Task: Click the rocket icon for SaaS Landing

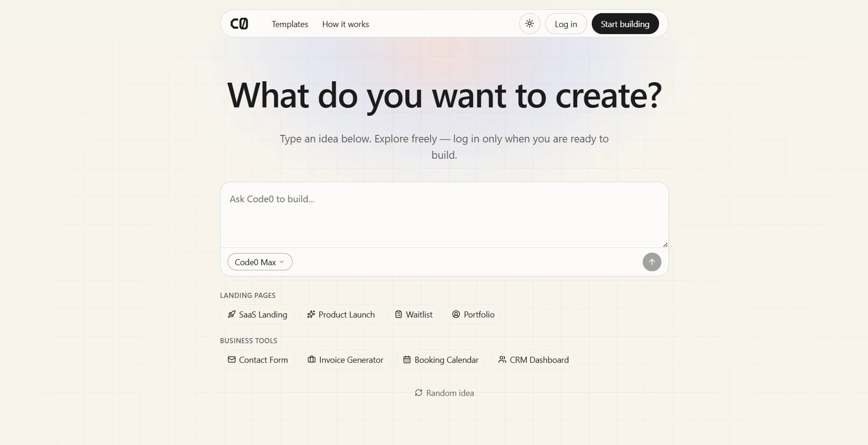Action: coord(231,314)
